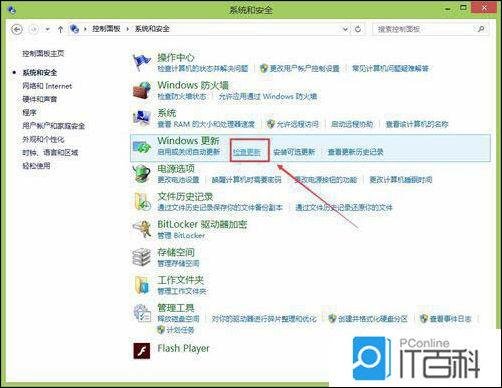This screenshot has width=502, height=388.
Task: Select 轻松使用 in sidebar
Action: pyautogui.click(x=36, y=166)
